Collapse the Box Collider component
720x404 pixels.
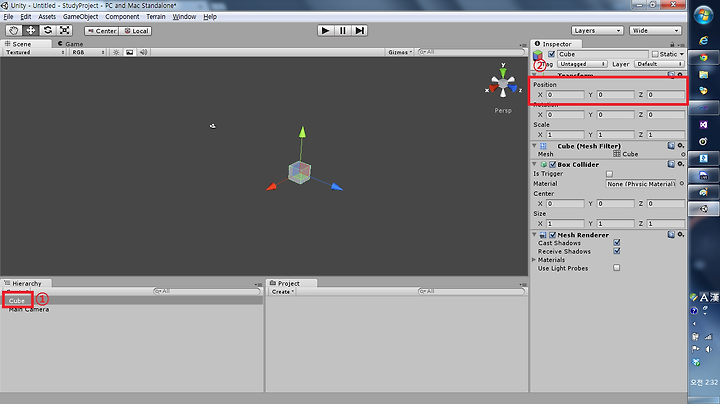[534, 164]
